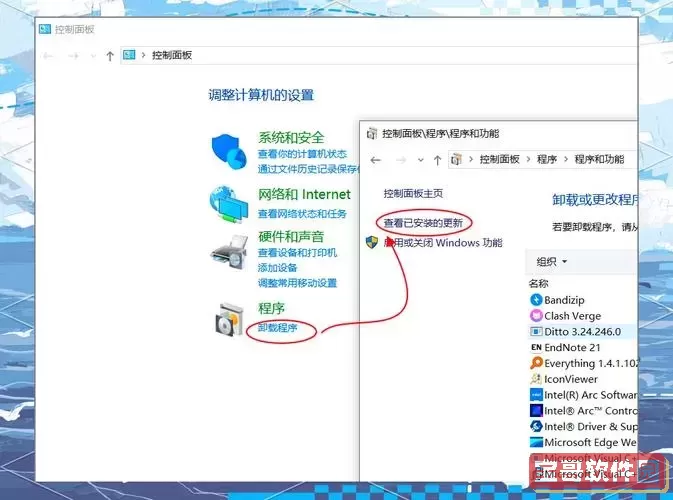Select Bandizip program name text
Viewport: 673px width, 500px height.
pyautogui.click(x=564, y=300)
